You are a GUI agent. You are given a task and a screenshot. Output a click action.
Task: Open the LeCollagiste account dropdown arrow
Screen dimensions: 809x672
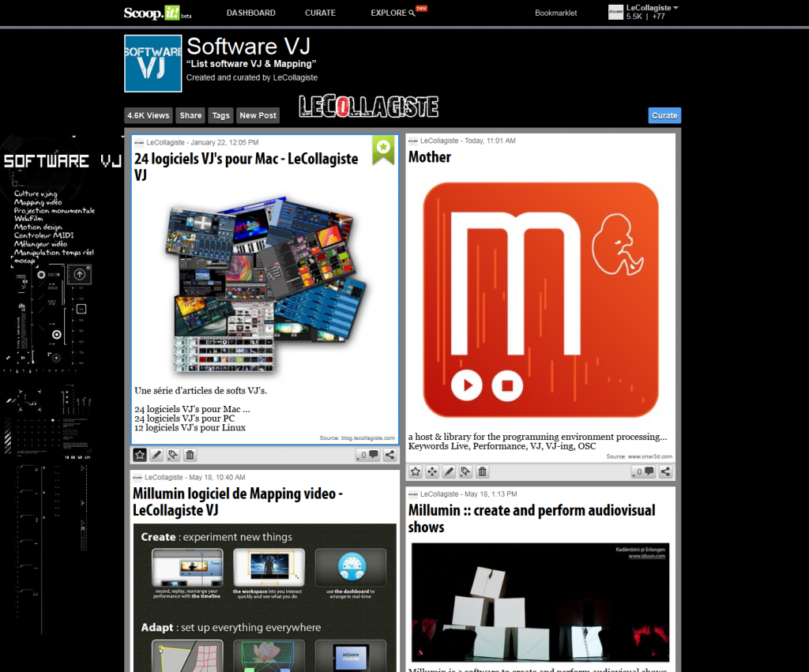(676, 8)
